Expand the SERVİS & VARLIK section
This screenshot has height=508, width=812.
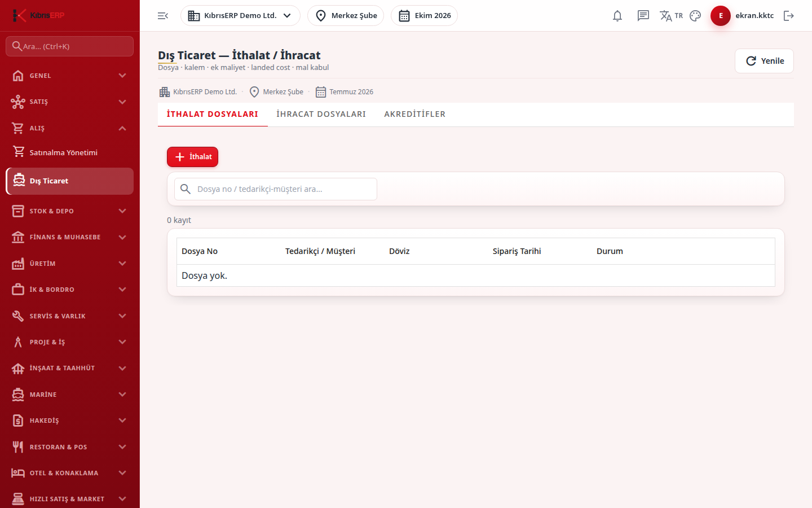tap(69, 316)
